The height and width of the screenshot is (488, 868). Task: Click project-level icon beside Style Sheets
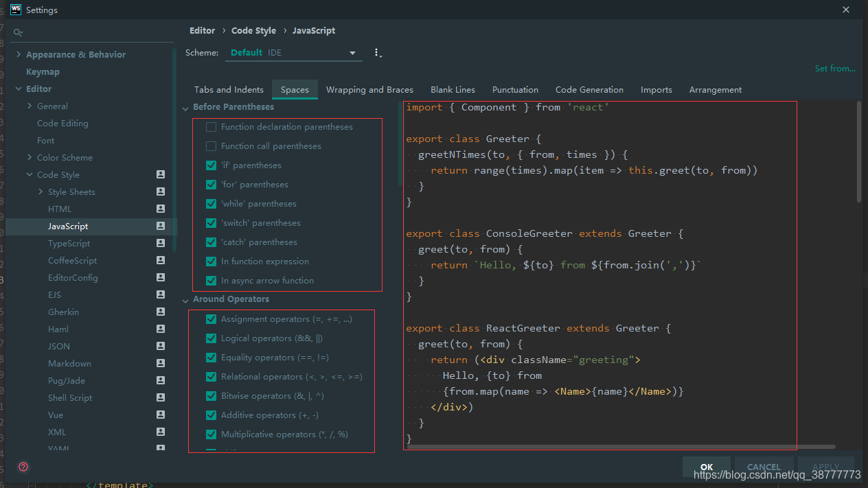click(161, 191)
